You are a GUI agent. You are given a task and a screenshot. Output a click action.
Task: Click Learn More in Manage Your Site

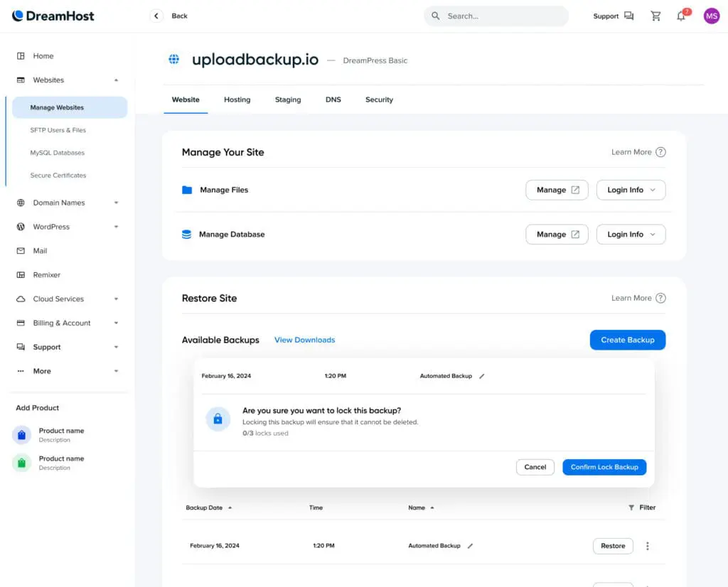pyautogui.click(x=631, y=152)
